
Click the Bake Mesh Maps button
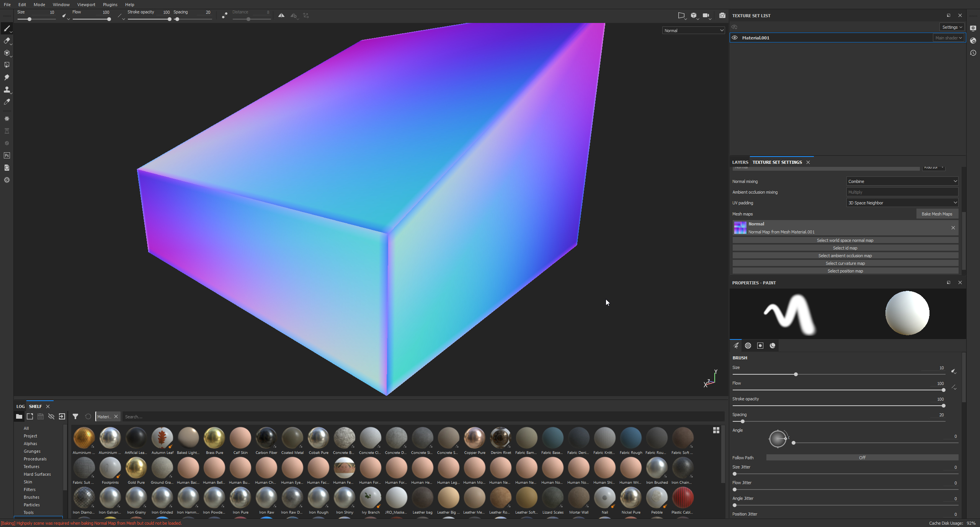937,214
